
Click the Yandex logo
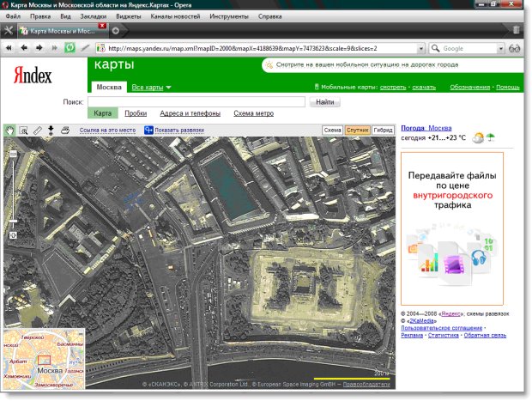click(33, 76)
